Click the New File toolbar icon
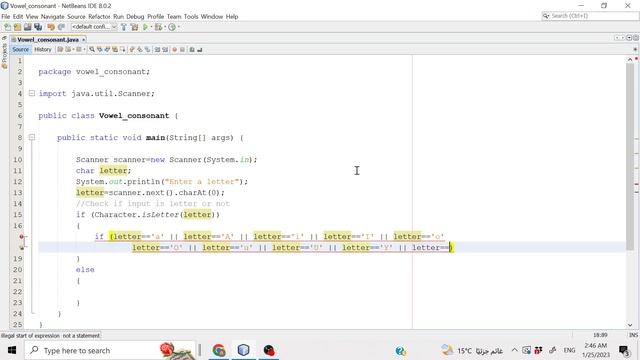This screenshot has height=360, width=640. point(8,27)
